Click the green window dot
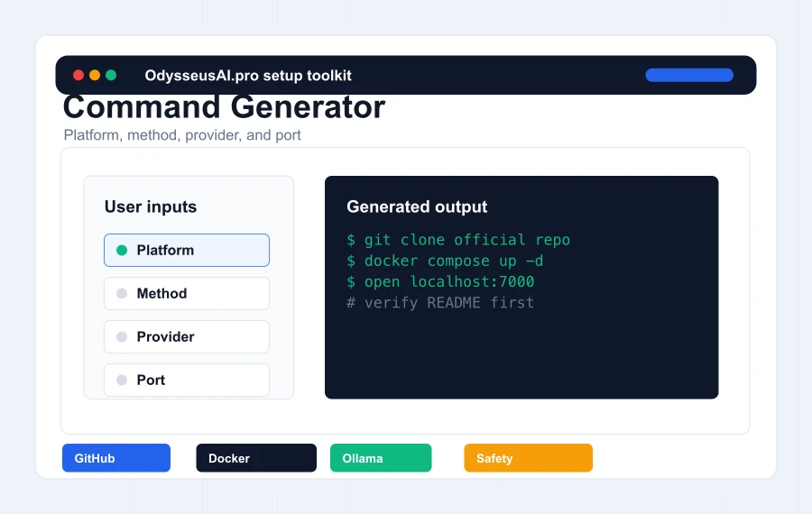812x514 pixels. [x=111, y=75]
